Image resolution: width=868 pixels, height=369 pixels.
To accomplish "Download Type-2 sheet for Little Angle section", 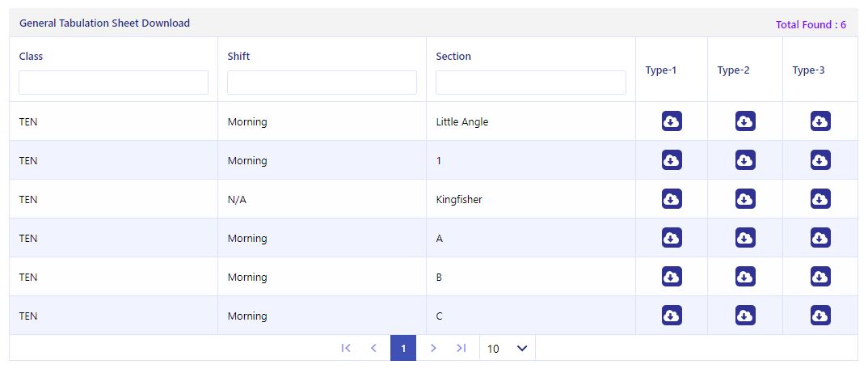I will [x=745, y=121].
